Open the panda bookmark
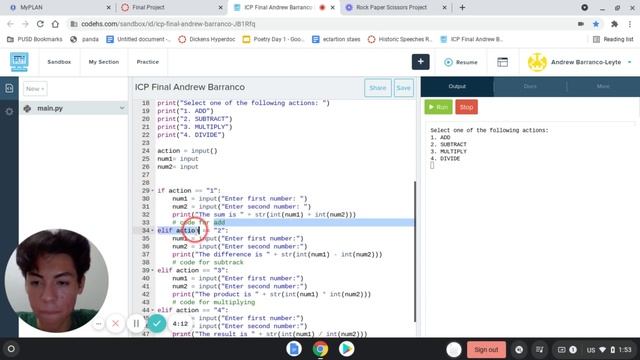Viewport: 640px width, 360px height. click(84, 39)
